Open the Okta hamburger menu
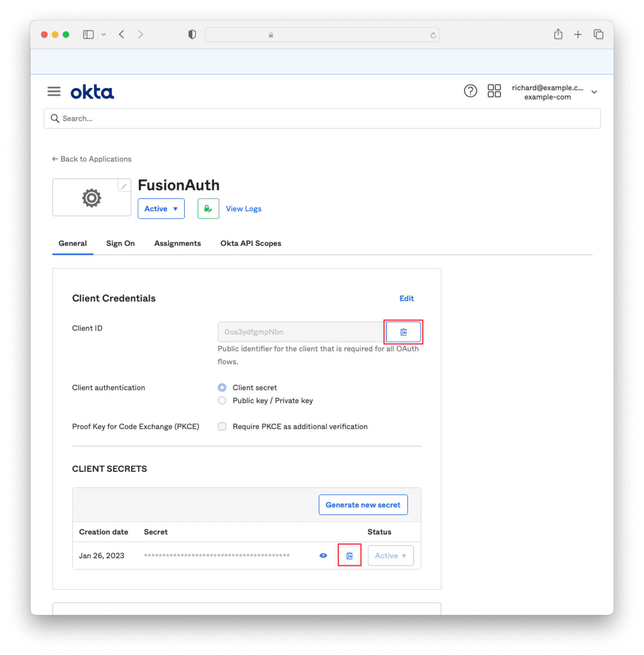Image resolution: width=644 pixels, height=655 pixels. [x=54, y=92]
